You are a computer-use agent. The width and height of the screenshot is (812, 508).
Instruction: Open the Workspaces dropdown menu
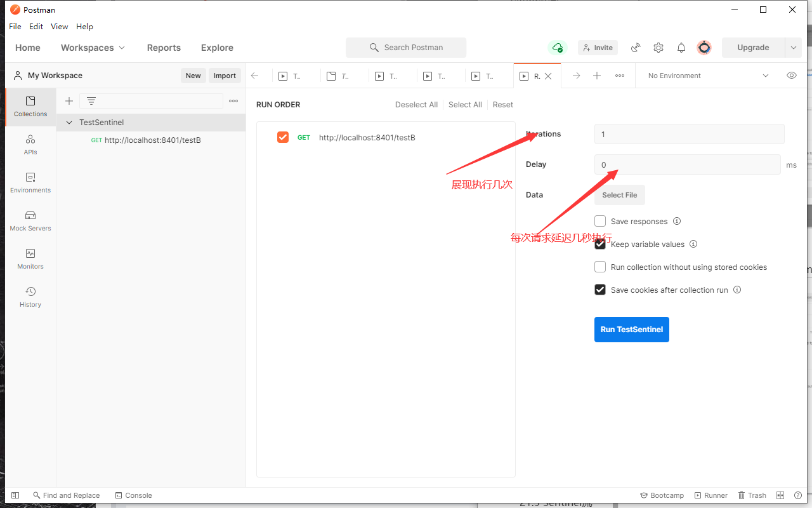pos(93,48)
